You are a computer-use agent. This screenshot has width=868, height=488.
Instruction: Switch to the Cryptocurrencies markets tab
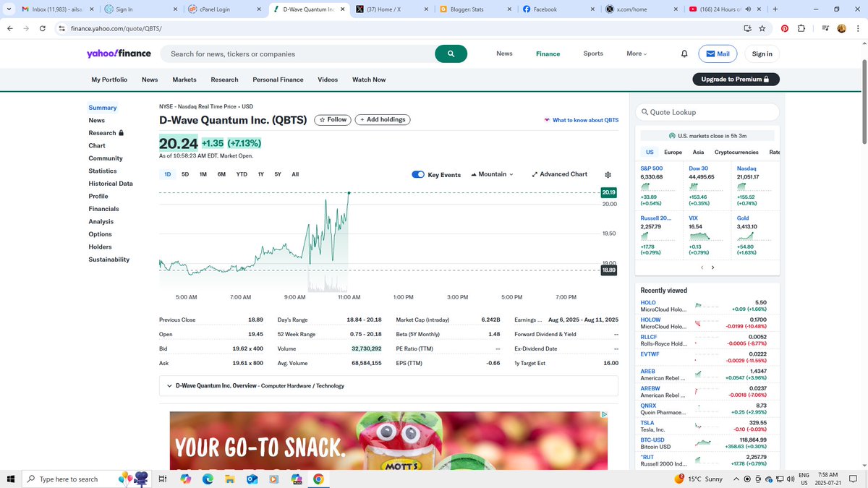pos(736,153)
